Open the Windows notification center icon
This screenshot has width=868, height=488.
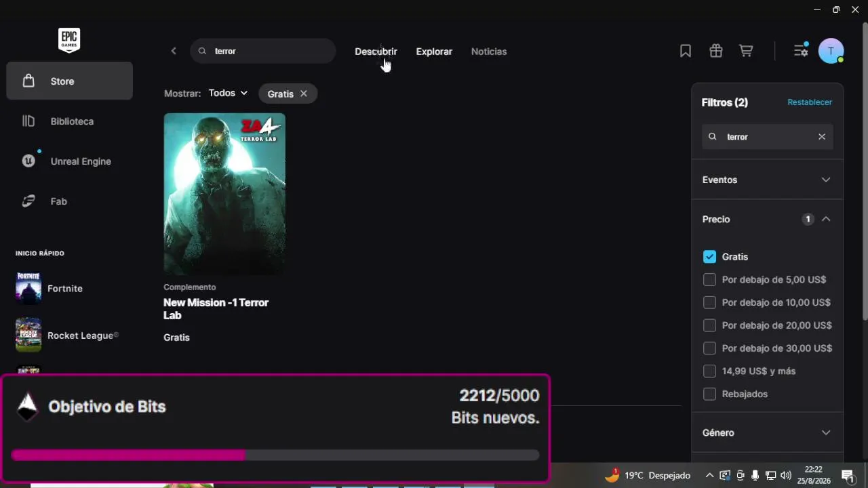click(847, 476)
